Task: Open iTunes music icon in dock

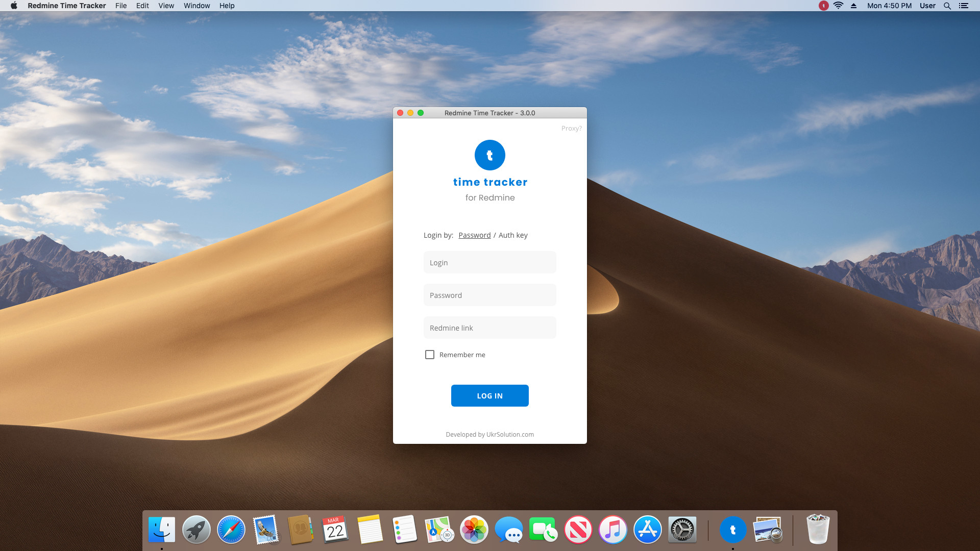Action: 613,530
